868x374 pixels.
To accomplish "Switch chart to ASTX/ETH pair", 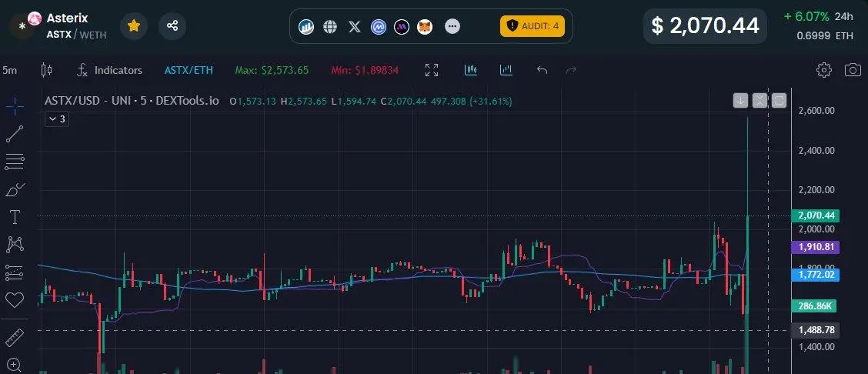I will [x=189, y=70].
